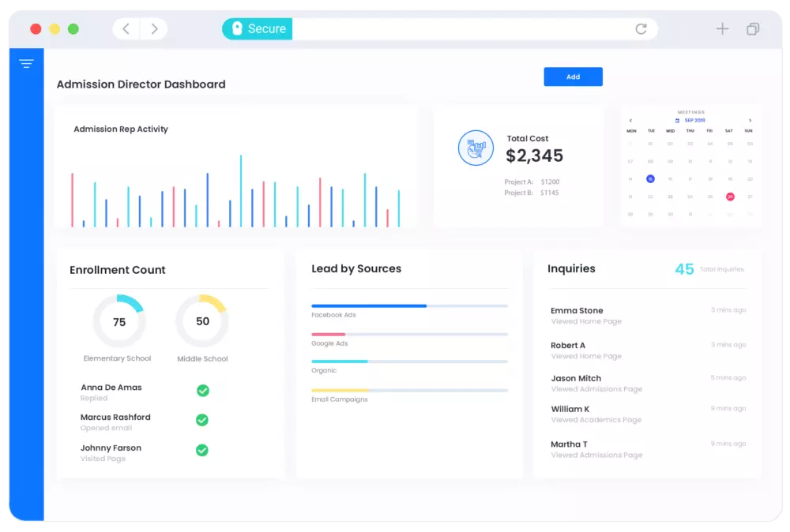The height and width of the screenshot is (532, 790).
Task: Click the Total Cost chart icon
Action: pos(476,148)
